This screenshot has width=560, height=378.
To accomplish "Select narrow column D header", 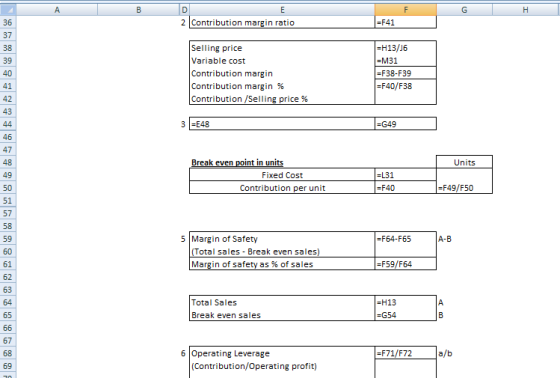I will (184, 10).
